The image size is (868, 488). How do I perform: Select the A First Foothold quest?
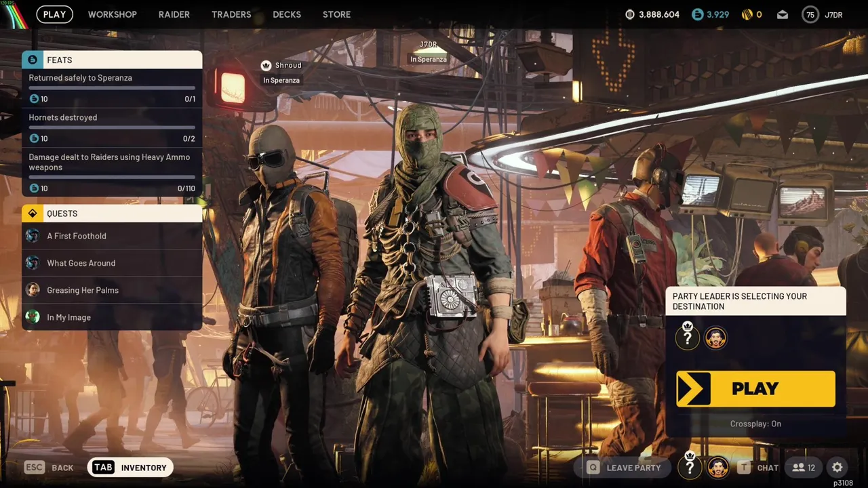[x=112, y=236]
